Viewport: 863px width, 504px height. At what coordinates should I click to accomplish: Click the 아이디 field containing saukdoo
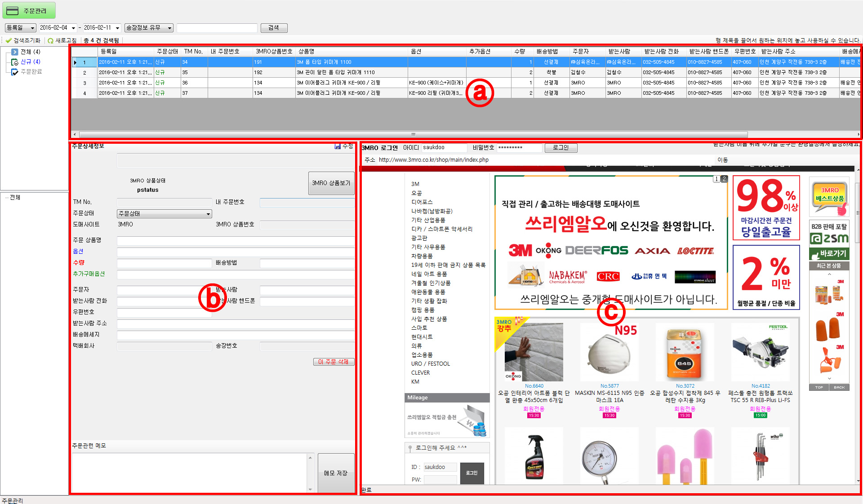coord(444,147)
